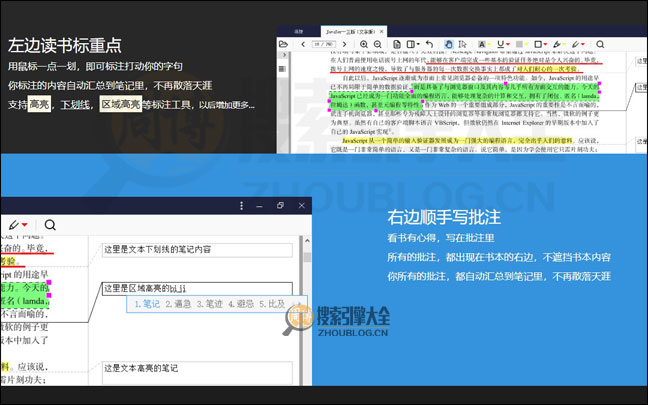Click the search magnifier beside the red-arrow pen
The width and height of the screenshot is (648, 405).
coord(50,226)
